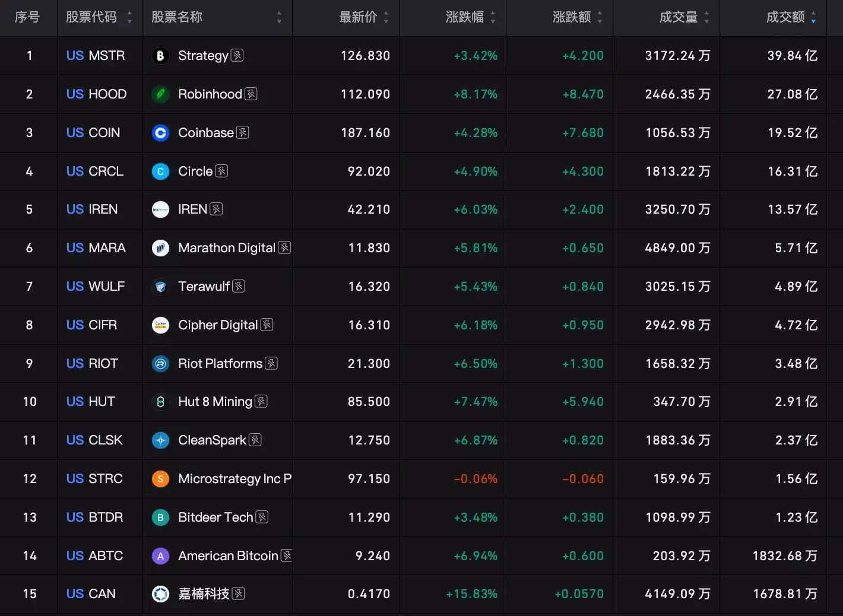
Task: Sort by 股票名称 using its sort arrows
Action: point(279,17)
